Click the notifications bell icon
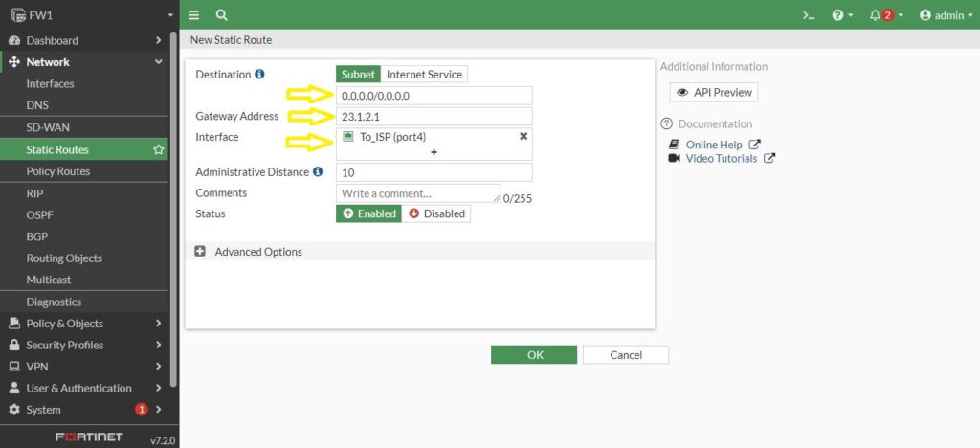Viewport: 980px width, 448px height. 875,15
